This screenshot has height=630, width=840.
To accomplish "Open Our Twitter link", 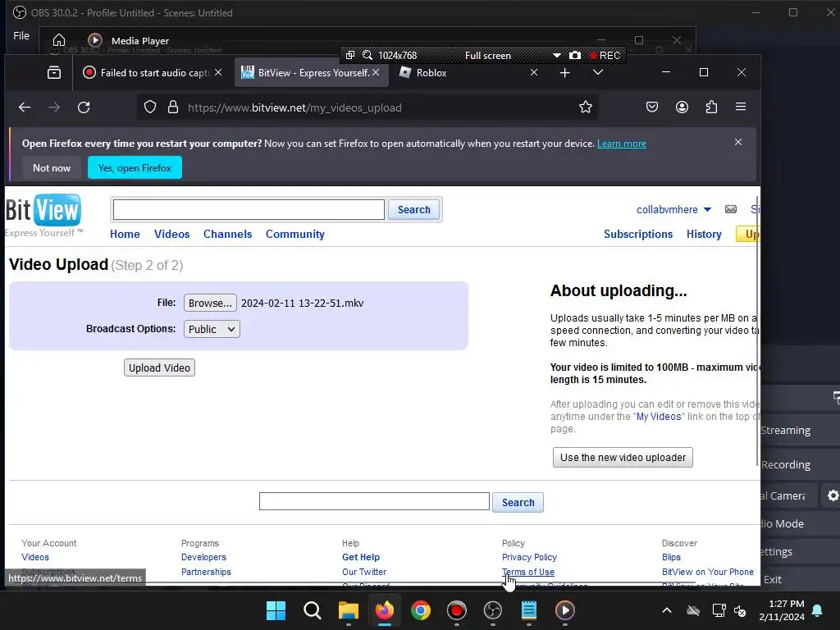I will point(364,572).
